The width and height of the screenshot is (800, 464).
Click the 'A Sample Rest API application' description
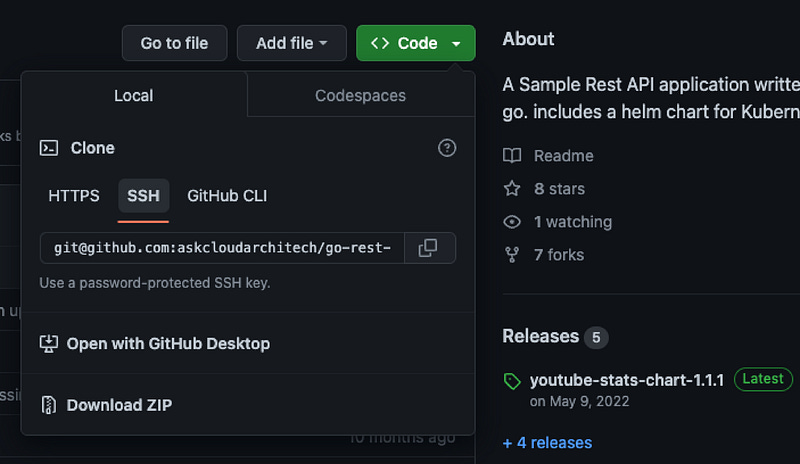[651, 98]
